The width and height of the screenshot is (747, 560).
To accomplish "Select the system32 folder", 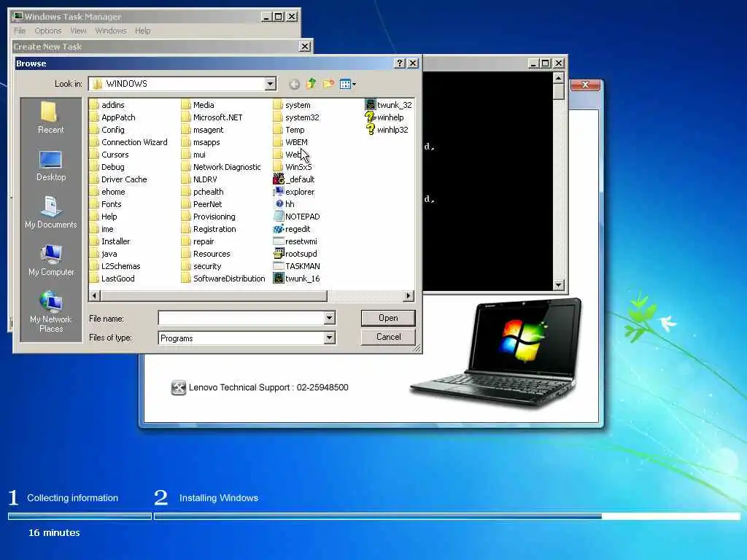I will [296, 117].
